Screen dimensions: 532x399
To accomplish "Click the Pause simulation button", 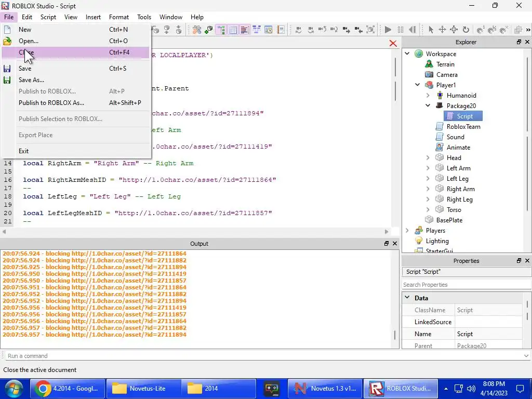I will pos(401,30).
